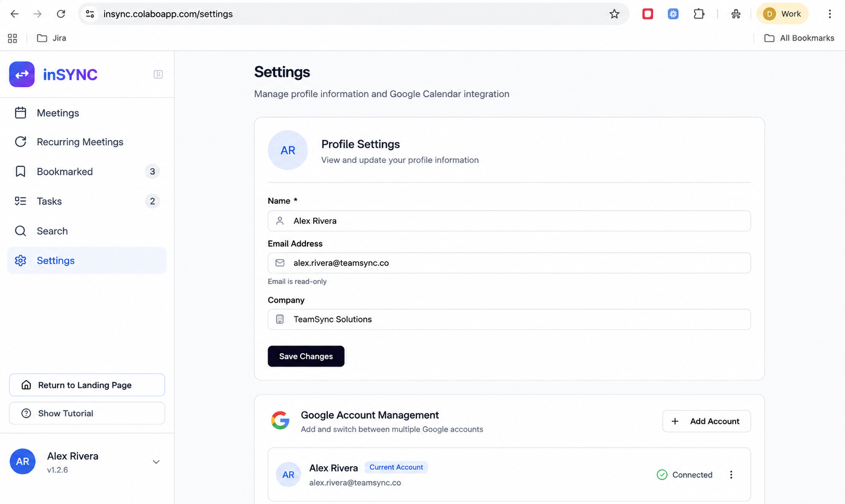Click the Profile Settings AR avatar

click(288, 150)
